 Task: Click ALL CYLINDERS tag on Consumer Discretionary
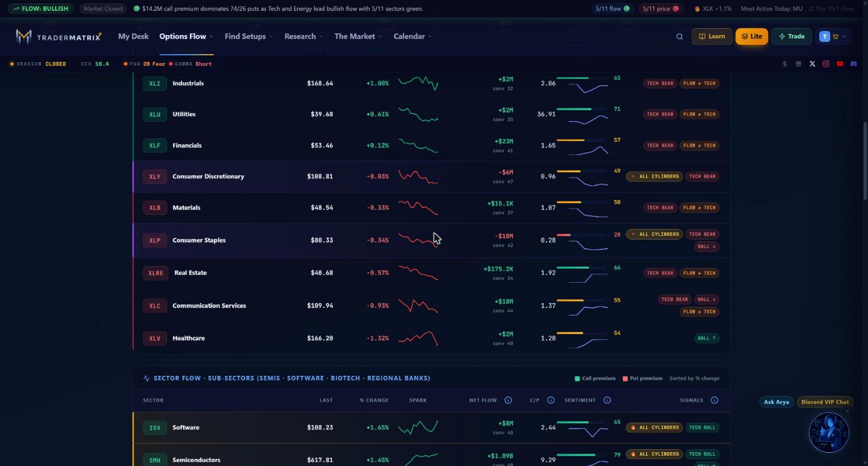pyautogui.click(x=654, y=176)
